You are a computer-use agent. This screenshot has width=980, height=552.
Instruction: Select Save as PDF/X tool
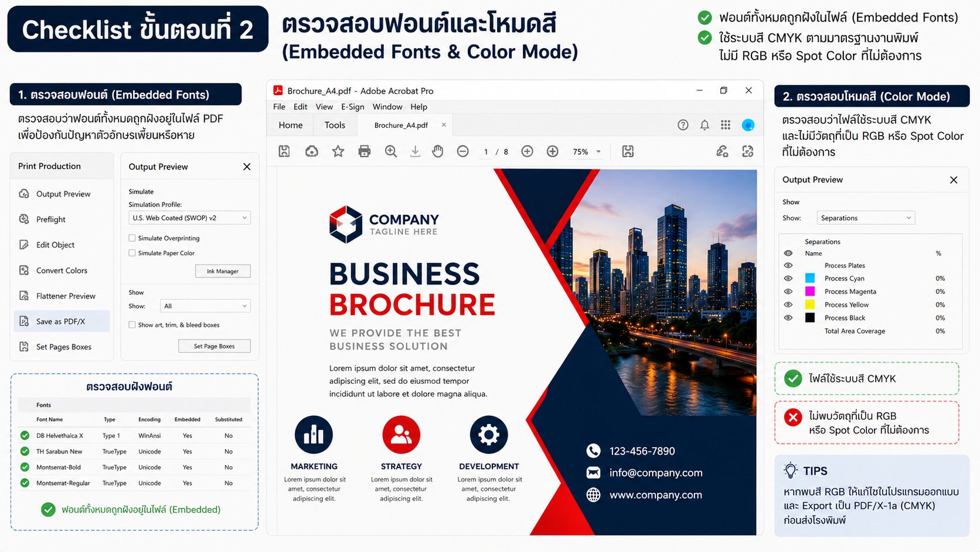click(62, 321)
